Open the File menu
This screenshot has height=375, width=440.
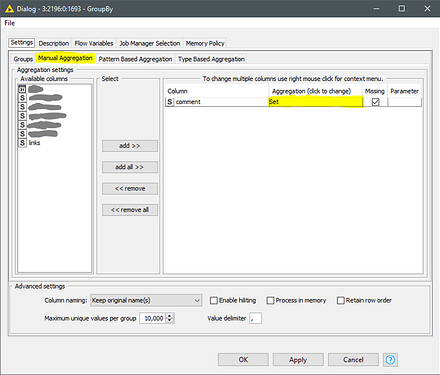(x=10, y=23)
